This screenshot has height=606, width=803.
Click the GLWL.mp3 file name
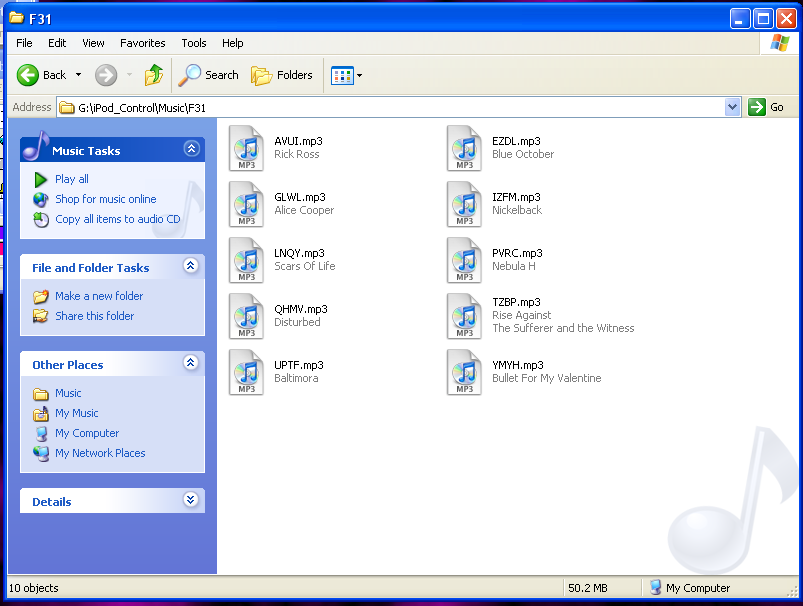coord(300,197)
